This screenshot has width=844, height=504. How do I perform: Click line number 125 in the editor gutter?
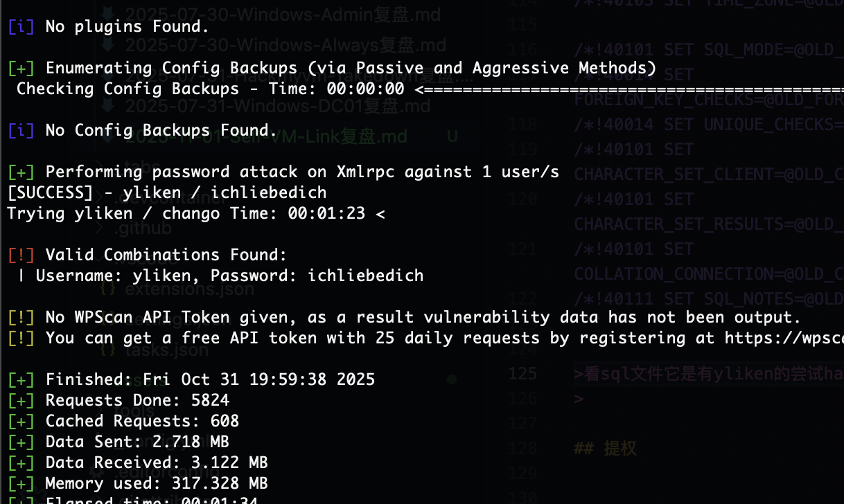pyautogui.click(x=523, y=374)
